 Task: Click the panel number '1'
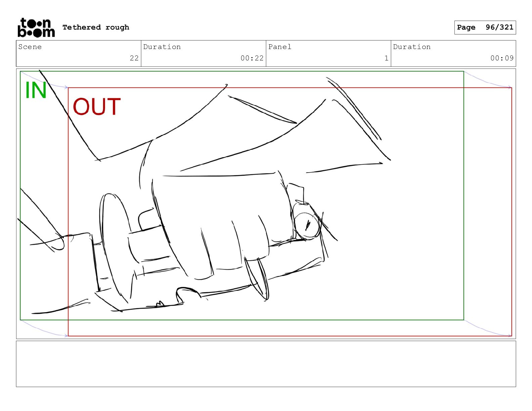(386, 58)
